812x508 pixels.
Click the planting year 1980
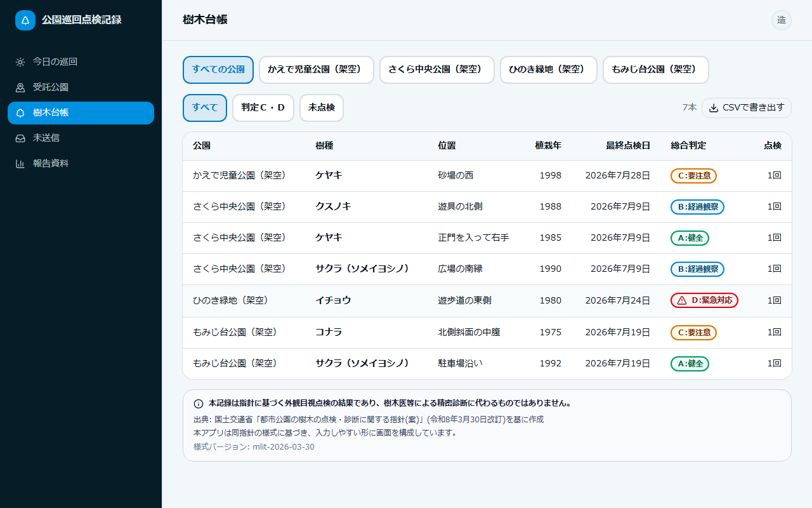[551, 301]
